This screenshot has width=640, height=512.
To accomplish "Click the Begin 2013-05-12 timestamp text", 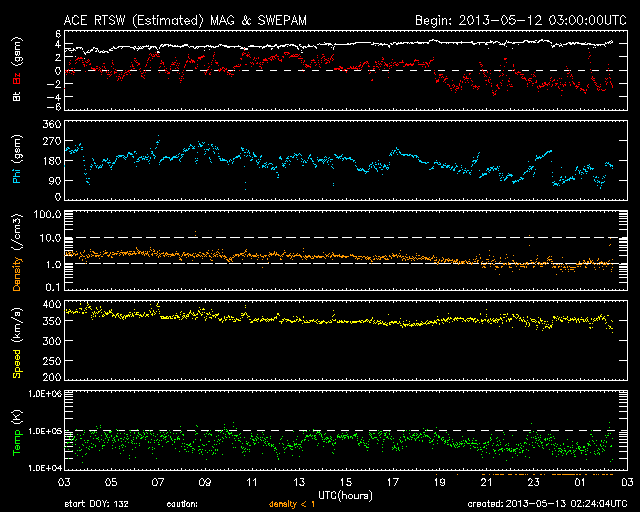I will tap(521, 20).
